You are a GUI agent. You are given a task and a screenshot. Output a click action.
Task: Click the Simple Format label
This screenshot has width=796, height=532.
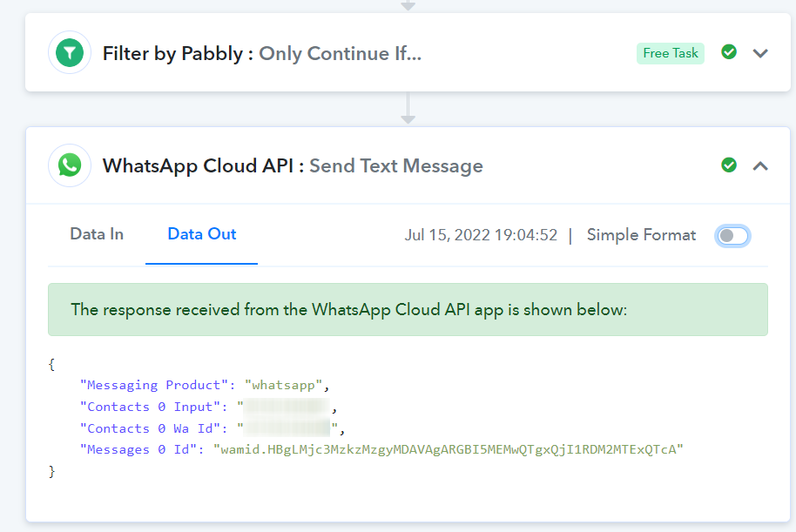(x=641, y=235)
